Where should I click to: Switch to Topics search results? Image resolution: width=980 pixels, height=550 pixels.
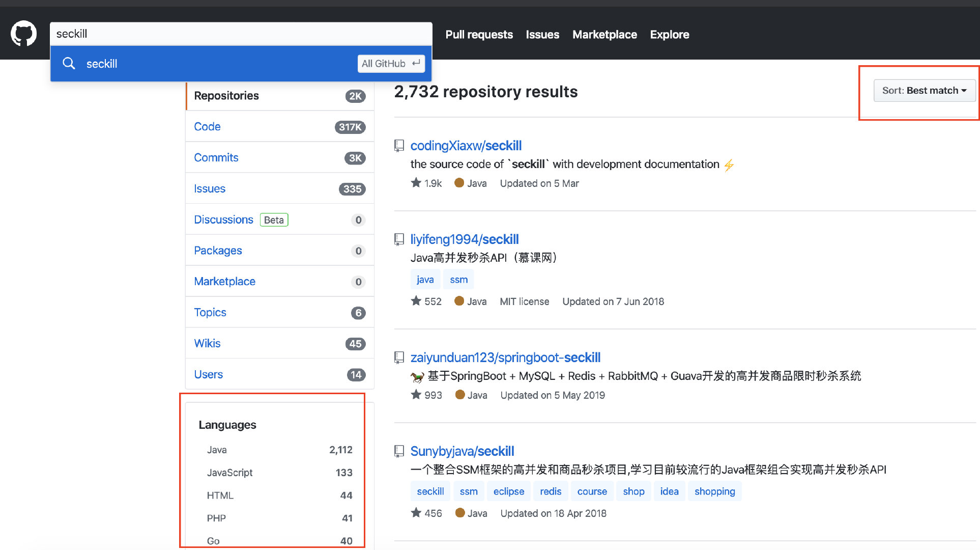(280, 313)
